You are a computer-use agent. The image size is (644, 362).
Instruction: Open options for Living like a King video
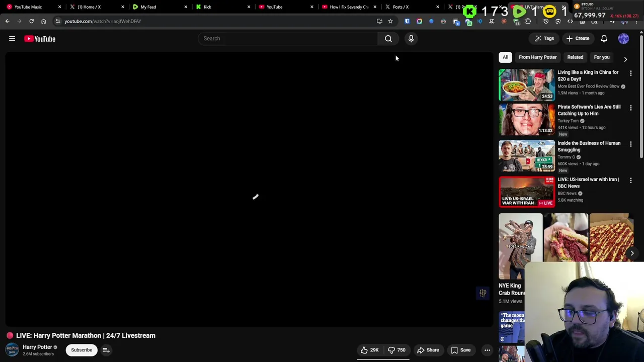[x=631, y=73]
